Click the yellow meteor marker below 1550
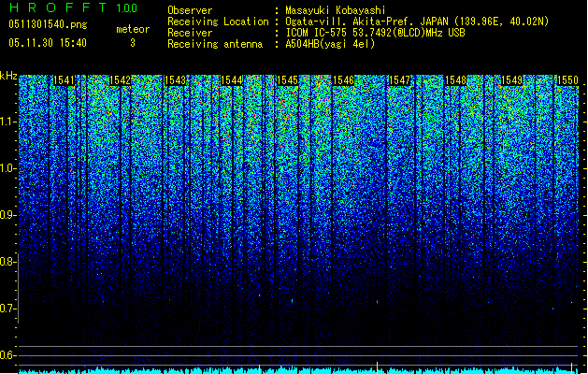The width and height of the screenshot is (588, 374). (x=571, y=368)
